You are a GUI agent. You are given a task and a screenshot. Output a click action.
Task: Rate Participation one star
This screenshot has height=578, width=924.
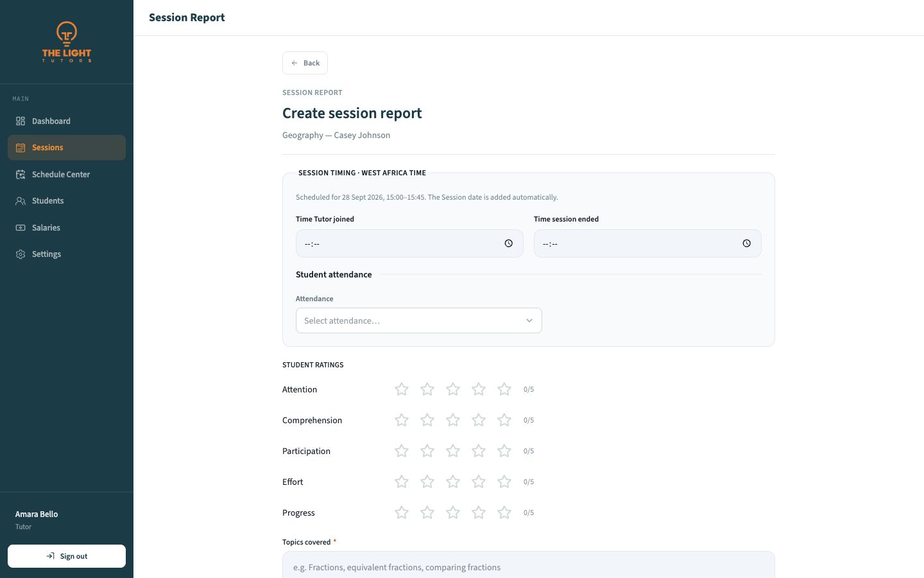click(x=402, y=451)
